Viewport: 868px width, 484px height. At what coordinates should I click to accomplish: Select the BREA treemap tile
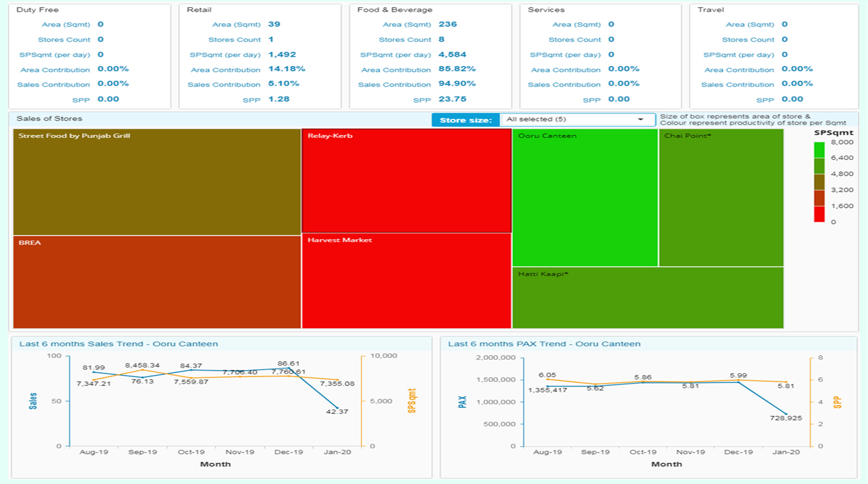(157, 282)
